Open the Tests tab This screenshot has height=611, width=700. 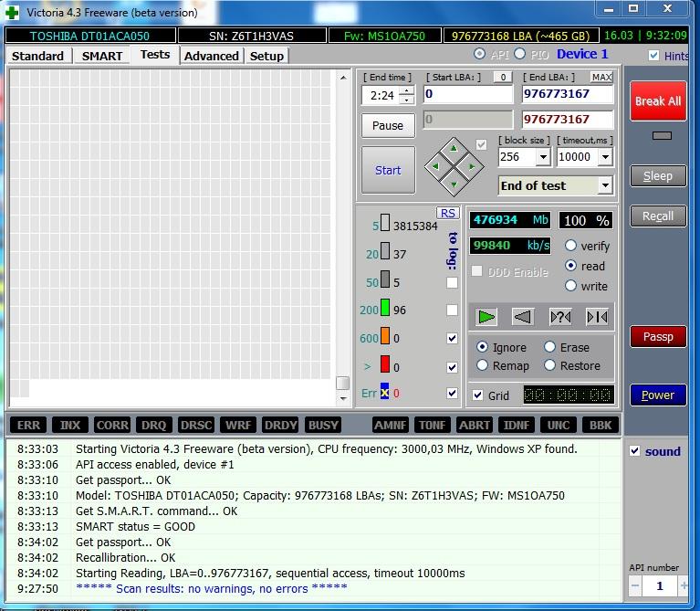click(155, 55)
